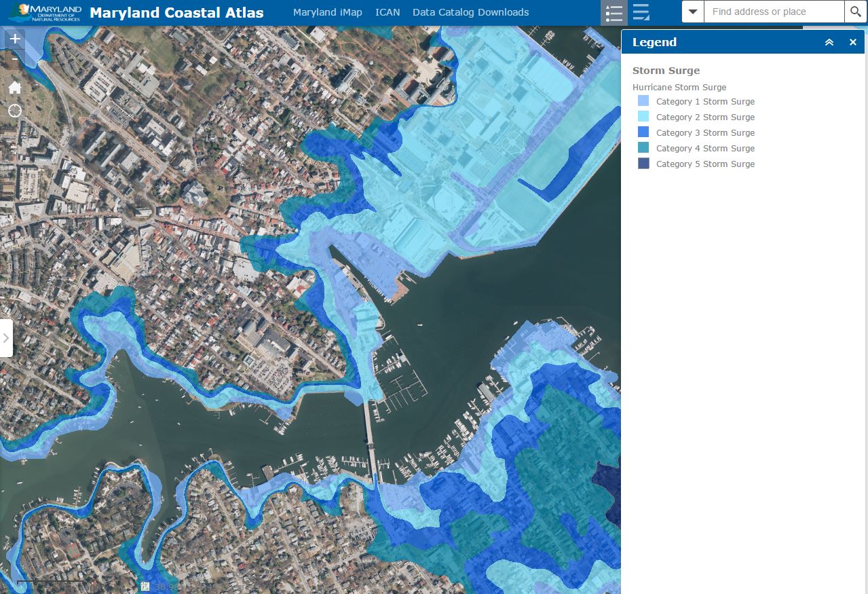Image resolution: width=868 pixels, height=594 pixels.
Task: Click the coordinate tool icon at bottom
Action: coord(145,587)
